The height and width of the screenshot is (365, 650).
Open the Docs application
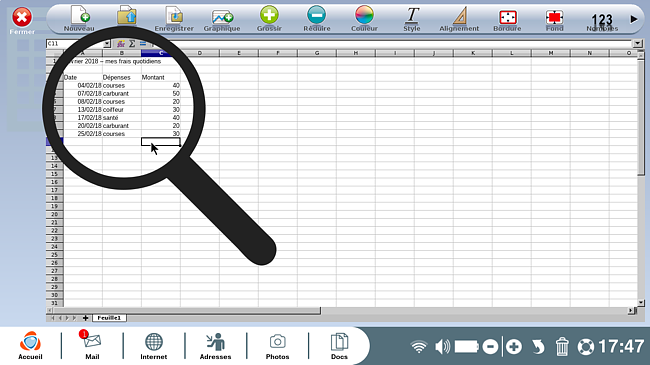pyautogui.click(x=339, y=346)
